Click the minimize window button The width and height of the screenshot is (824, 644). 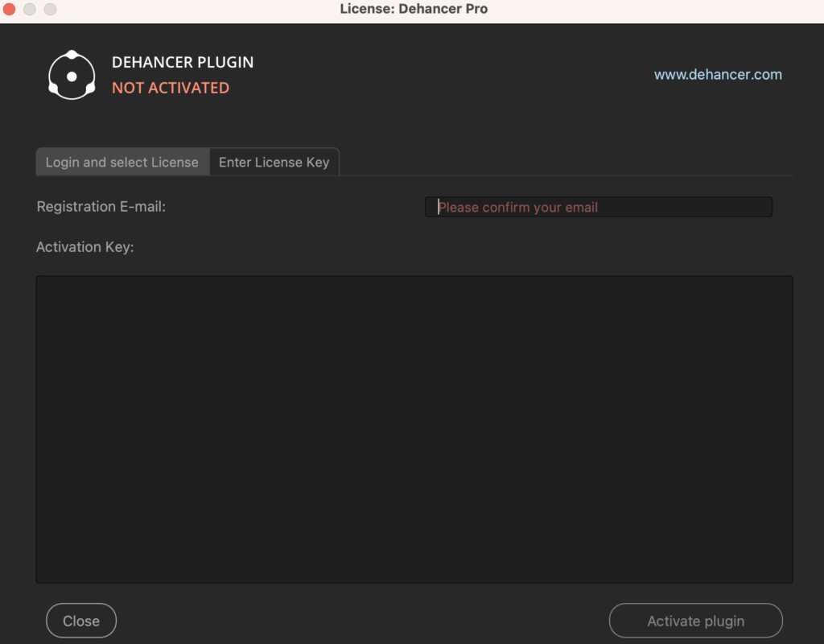30,9
